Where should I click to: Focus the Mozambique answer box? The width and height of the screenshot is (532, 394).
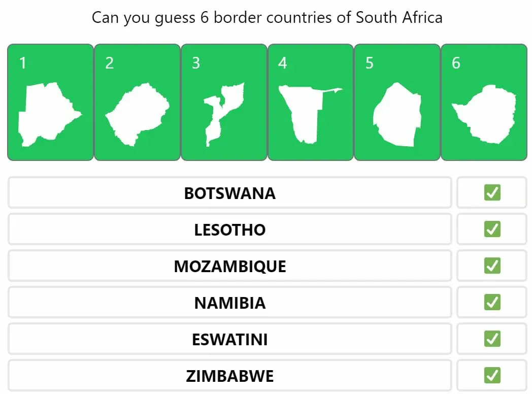pyautogui.click(x=229, y=266)
